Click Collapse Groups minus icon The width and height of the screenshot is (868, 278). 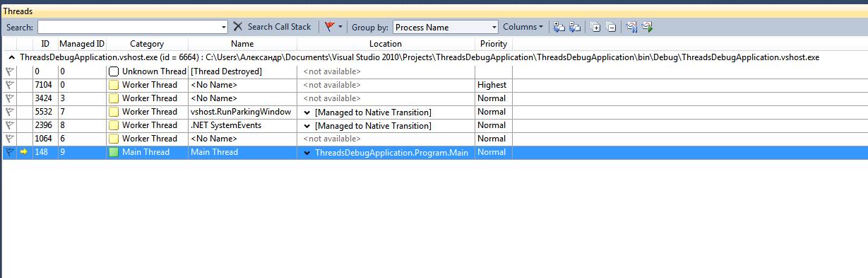pyautogui.click(x=611, y=27)
